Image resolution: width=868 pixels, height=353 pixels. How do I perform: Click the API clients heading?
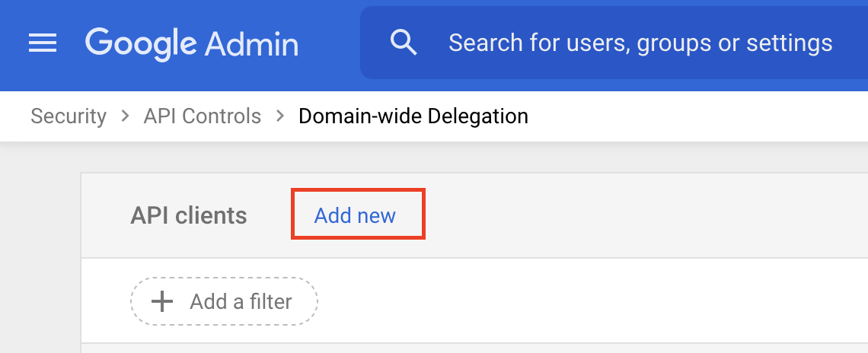click(189, 216)
